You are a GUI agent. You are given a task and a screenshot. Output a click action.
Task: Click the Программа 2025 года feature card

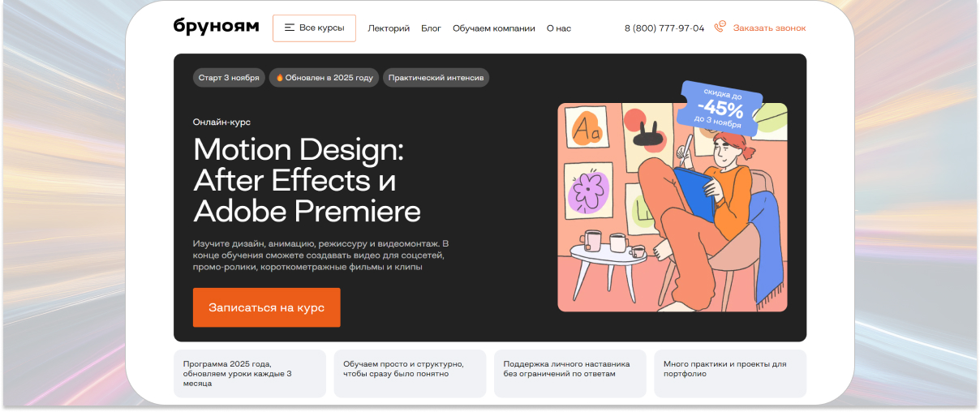coord(250,374)
